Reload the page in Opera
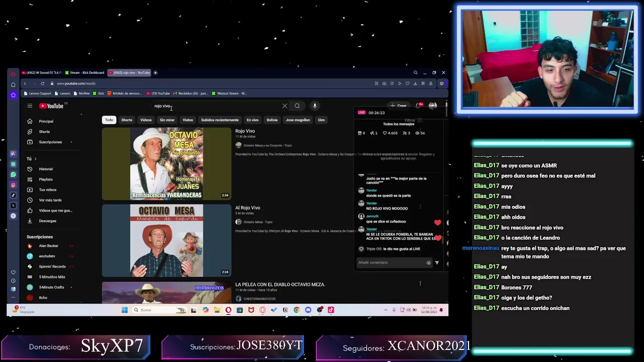The height and width of the screenshot is (362, 644). [x=43, y=83]
